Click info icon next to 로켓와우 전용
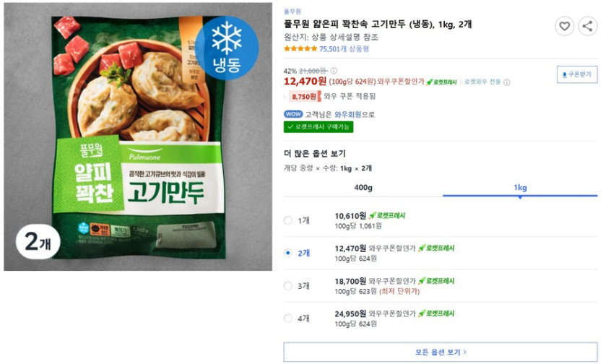 coord(507,82)
